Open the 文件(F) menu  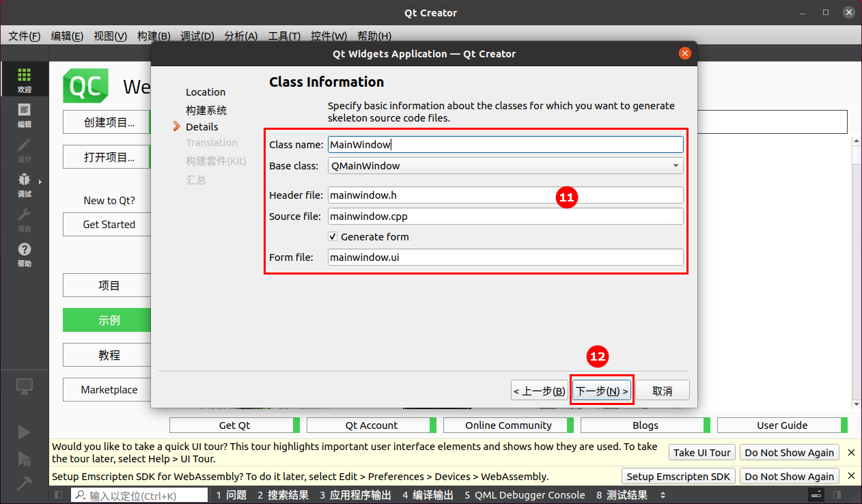point(24,36)
